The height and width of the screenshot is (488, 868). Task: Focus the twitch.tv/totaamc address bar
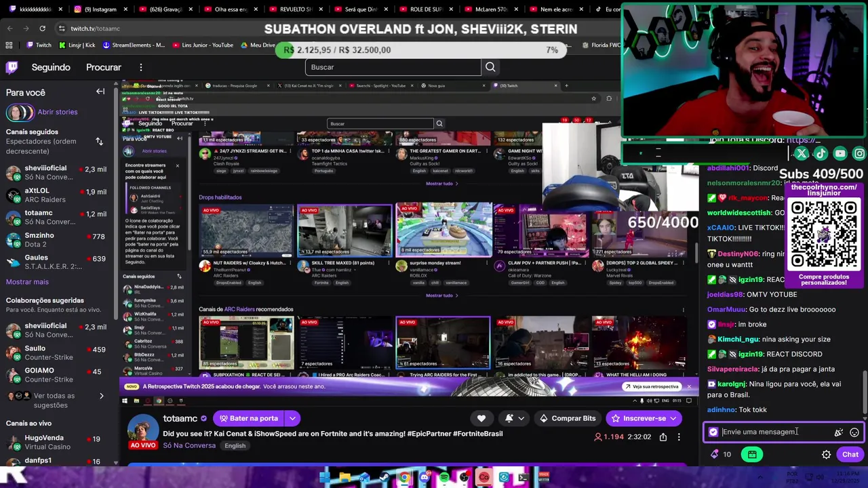(x=95, y=28)
